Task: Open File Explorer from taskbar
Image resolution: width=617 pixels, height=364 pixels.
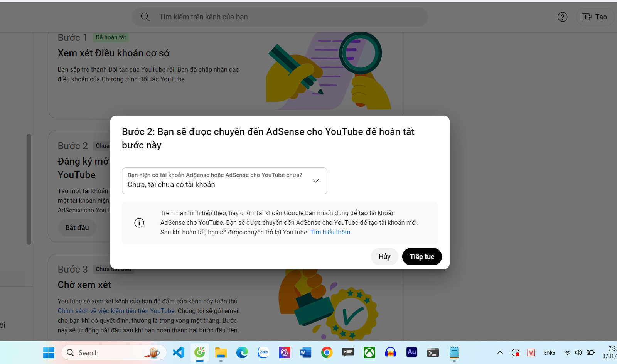Action: (221, 352)
